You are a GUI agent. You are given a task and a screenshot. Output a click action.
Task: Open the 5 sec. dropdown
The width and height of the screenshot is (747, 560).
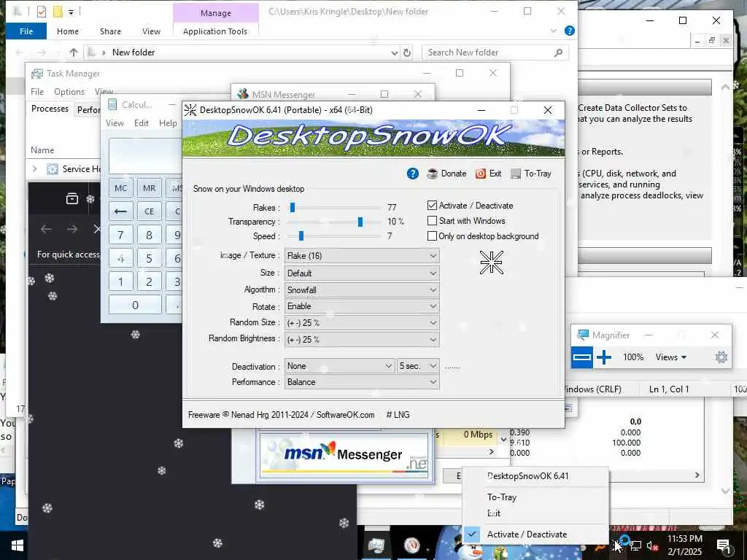click(418, 366)
